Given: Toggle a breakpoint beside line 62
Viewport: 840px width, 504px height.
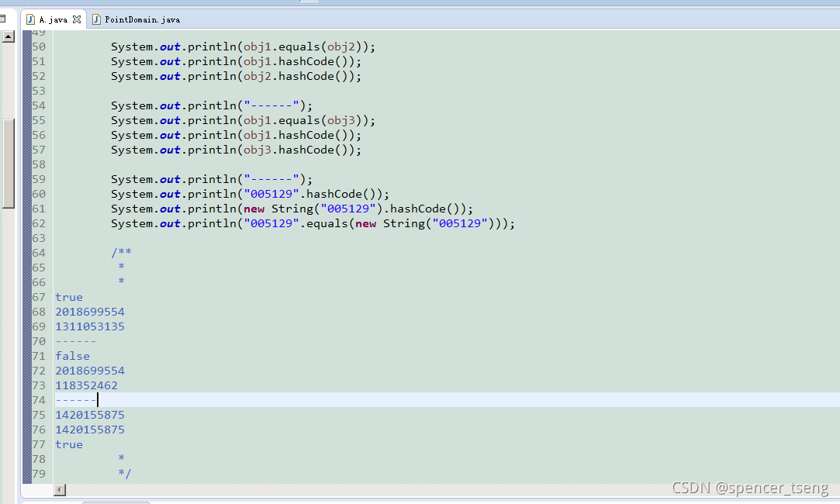Looking at the screenshot, I should coord(27,223).
